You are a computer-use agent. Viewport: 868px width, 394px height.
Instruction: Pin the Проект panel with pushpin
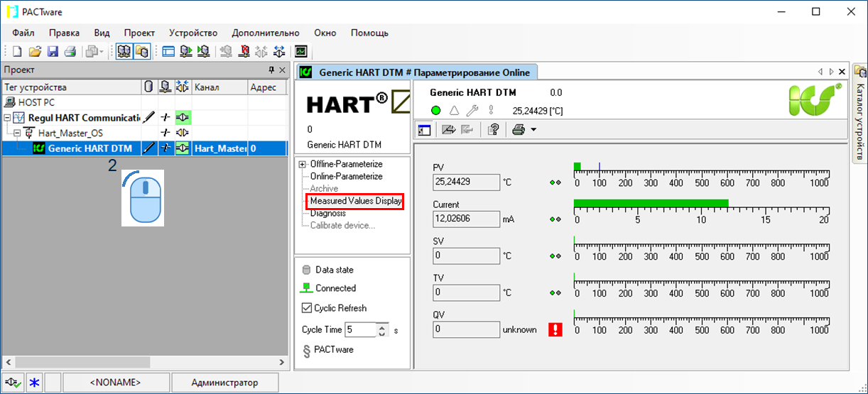coord(271,70)
